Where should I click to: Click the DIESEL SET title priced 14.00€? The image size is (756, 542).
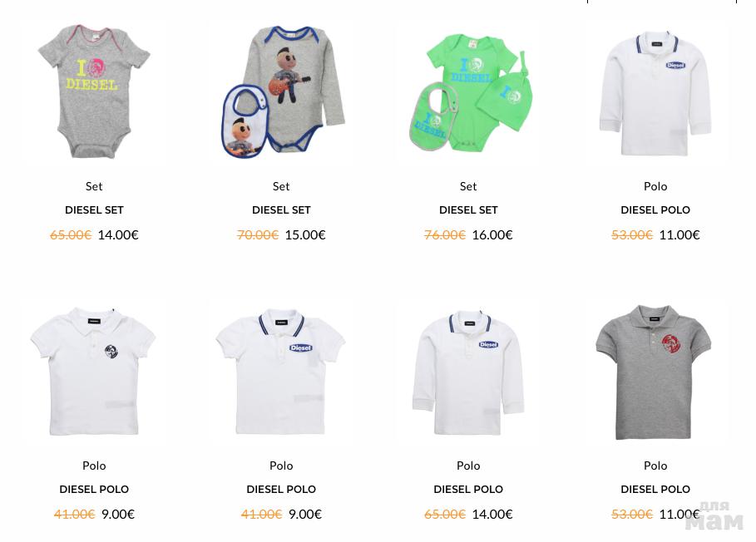[94, 210]
